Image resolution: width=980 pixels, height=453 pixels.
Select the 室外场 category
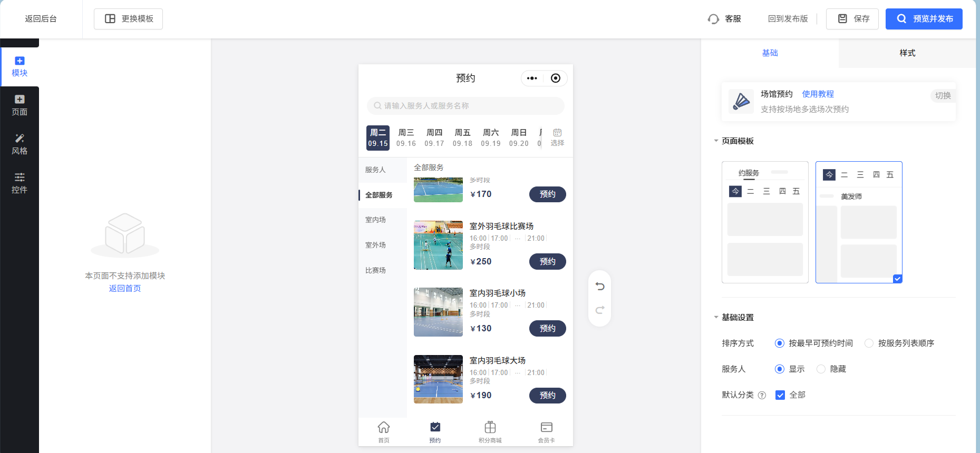pyautogui.click(x=383, y=245)
